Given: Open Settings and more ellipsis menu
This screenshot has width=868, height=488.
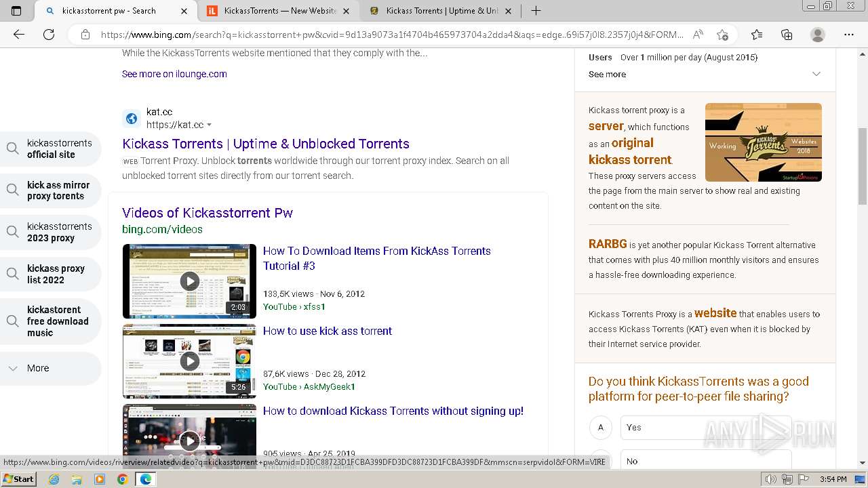Looking at the screenshot, I should click(849, 35).
